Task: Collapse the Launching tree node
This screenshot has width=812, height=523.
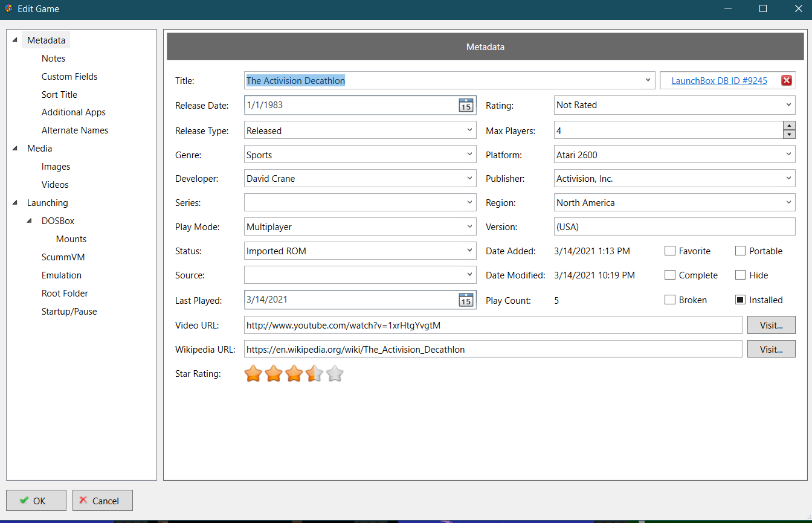Action: coord(14,203)
